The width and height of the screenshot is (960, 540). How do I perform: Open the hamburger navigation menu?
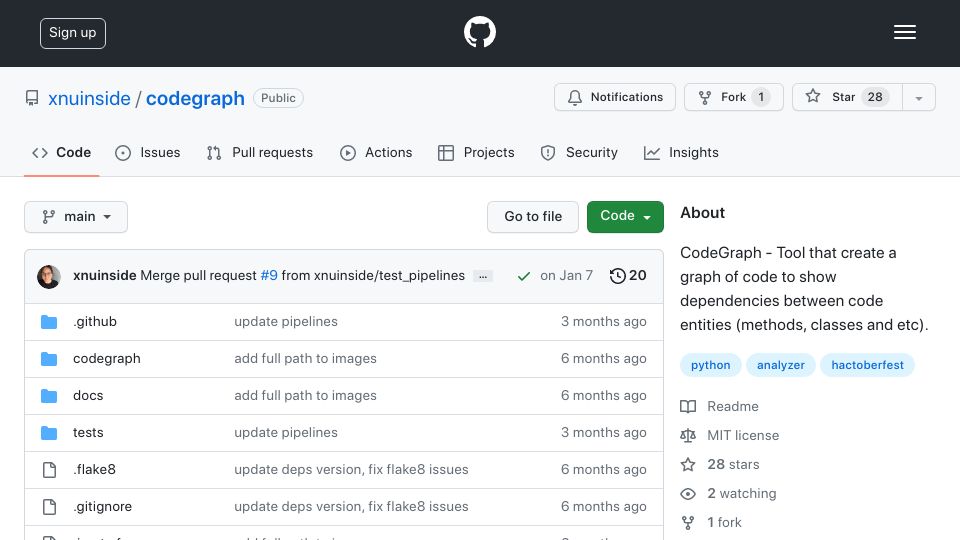904,32
